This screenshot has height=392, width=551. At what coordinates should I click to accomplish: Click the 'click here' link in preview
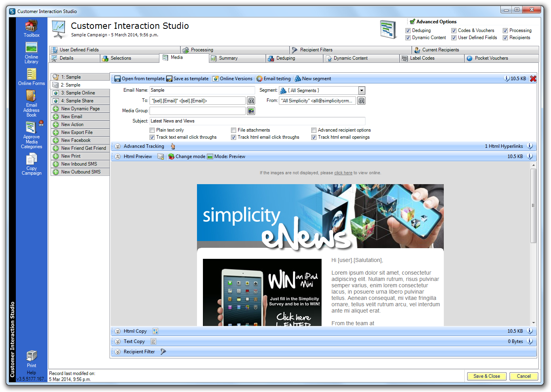point(343,173)
